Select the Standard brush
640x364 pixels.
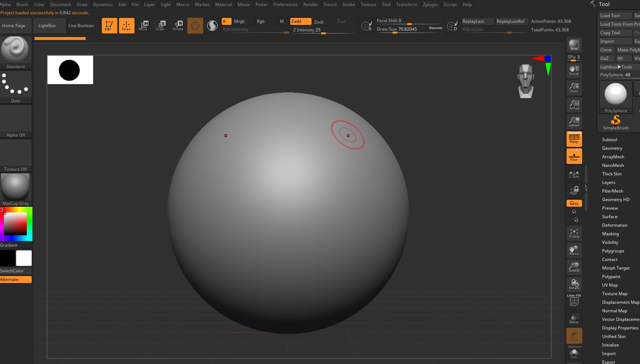click(15, 50)
